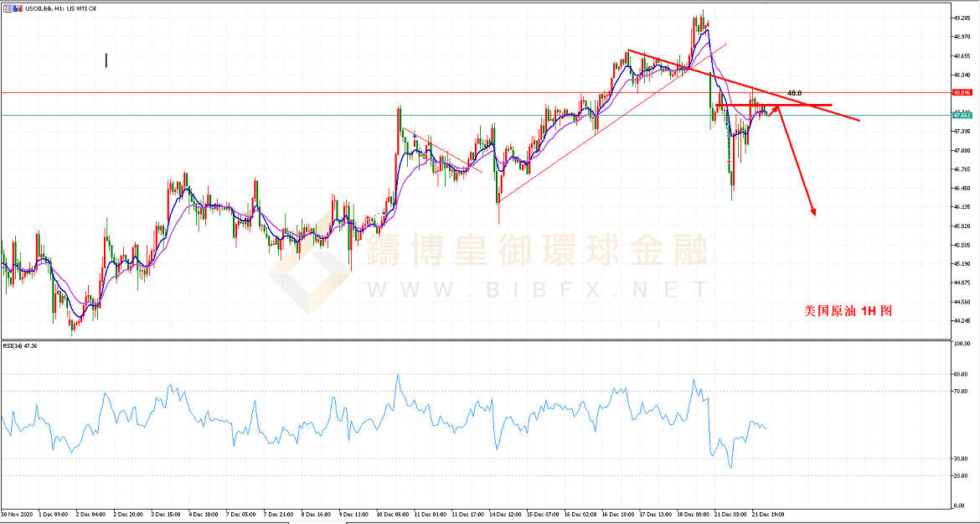Select the red 美国原油 1H 图 annotation

coord(848,310)
